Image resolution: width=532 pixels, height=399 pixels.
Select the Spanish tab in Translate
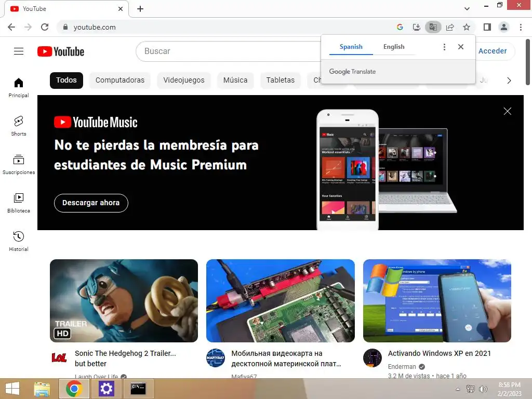tap(351, 47)
